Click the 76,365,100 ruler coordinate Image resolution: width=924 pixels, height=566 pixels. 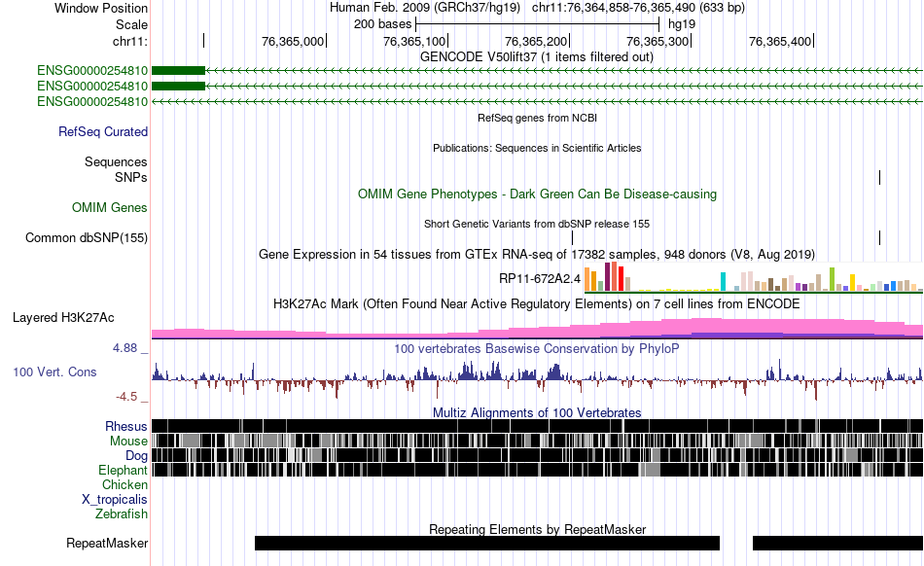(414, 41)
